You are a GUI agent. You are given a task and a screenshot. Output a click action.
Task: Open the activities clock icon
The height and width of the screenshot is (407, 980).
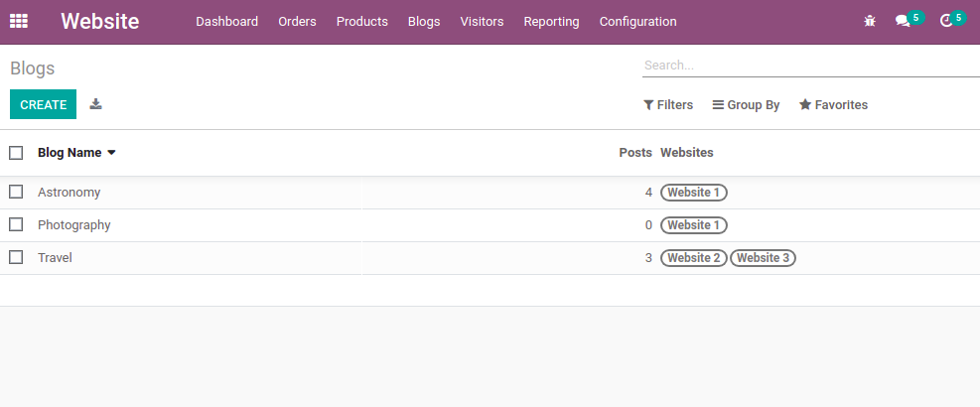[x=946, y=21]
